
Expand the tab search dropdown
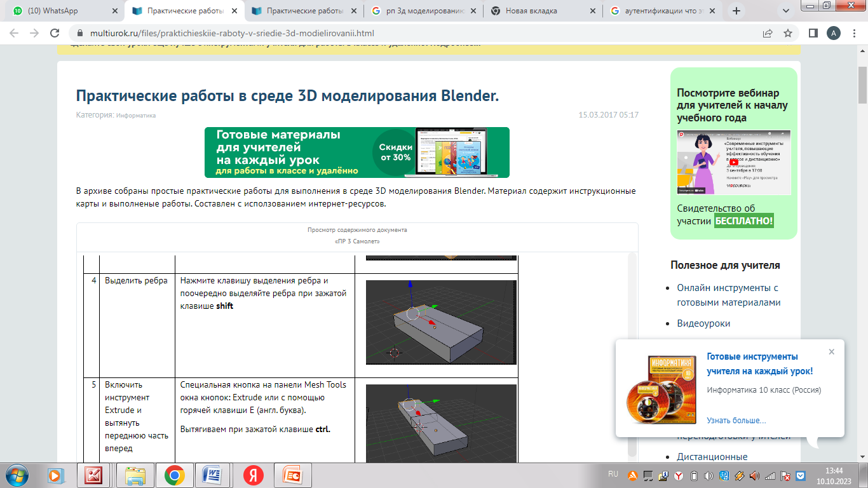[786, 11]
